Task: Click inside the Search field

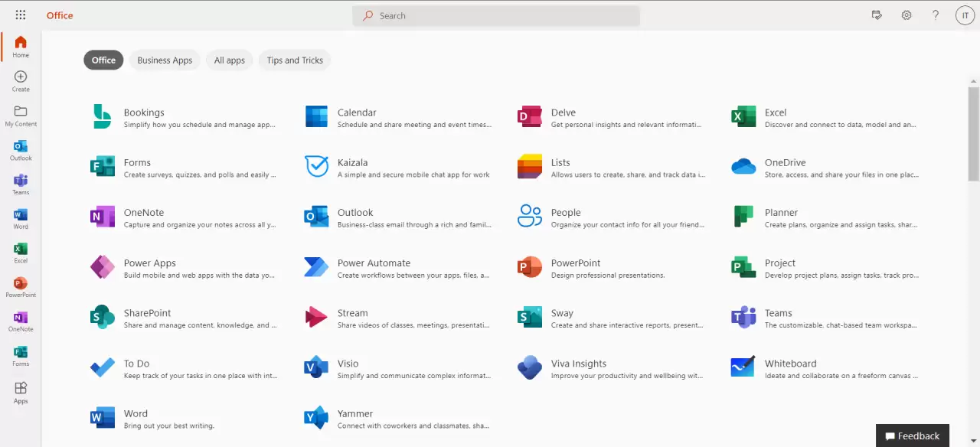Action: (x=496, y=15)
